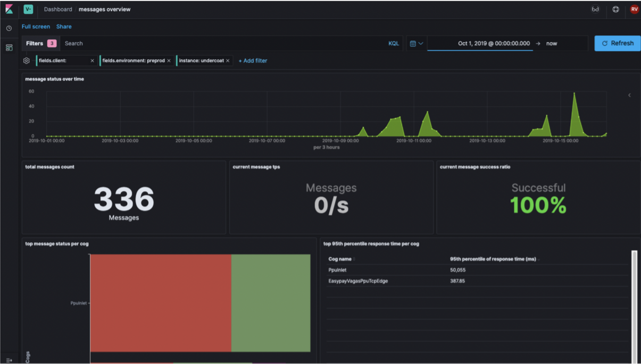Open the dashboard icon in the sidebar
This screenshot has width=641, height=364.
click(9, 48)
